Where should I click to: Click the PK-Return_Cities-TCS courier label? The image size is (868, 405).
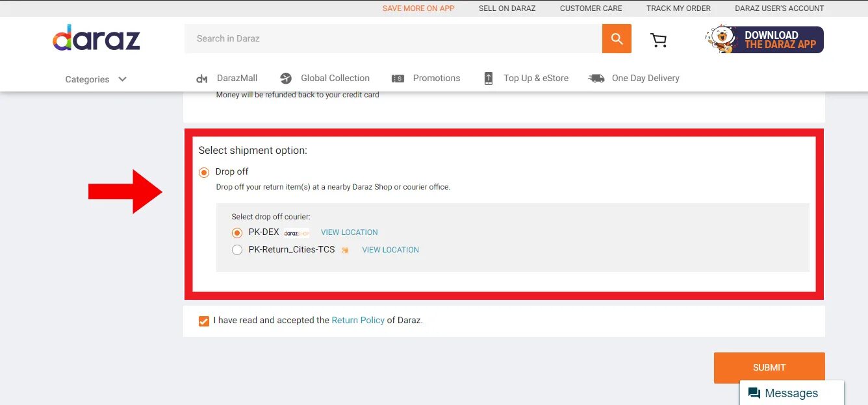[x=292, y=249]
